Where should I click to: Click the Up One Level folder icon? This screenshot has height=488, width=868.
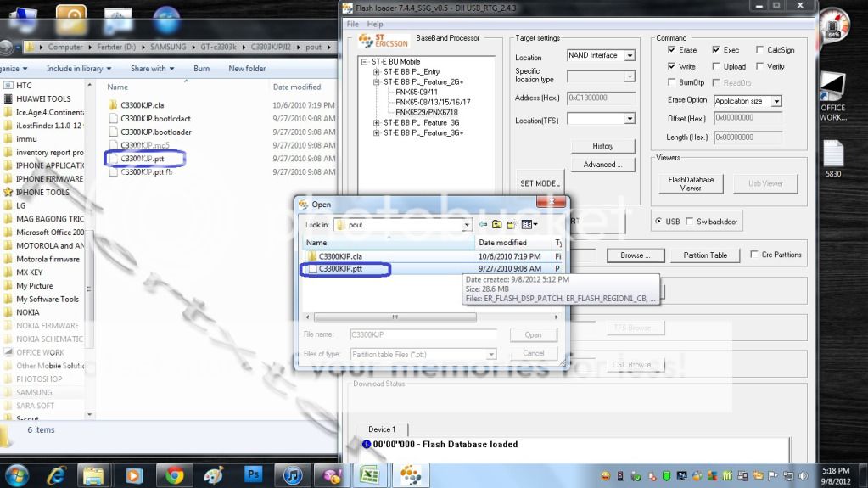496,225
